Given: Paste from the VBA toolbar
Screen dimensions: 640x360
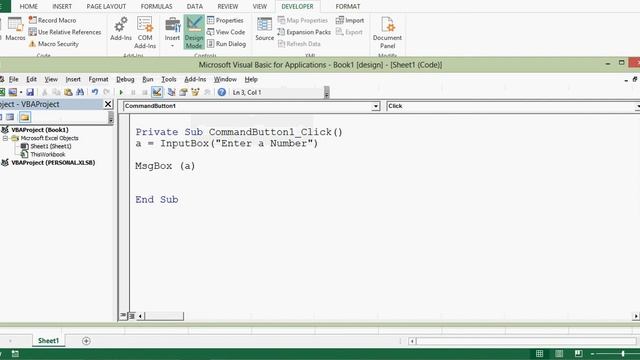Looking at the screenshot, I should click(x=68, y=92).
